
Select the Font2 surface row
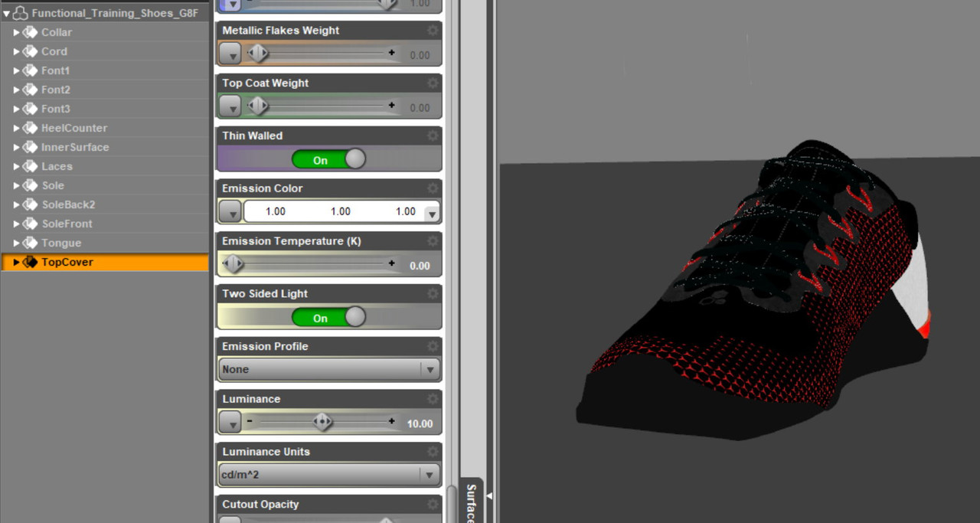click(105, 90)
